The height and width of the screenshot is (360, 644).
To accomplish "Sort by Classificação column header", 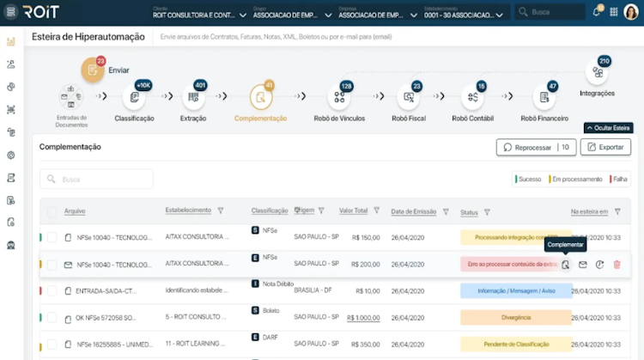I will 270,211.
